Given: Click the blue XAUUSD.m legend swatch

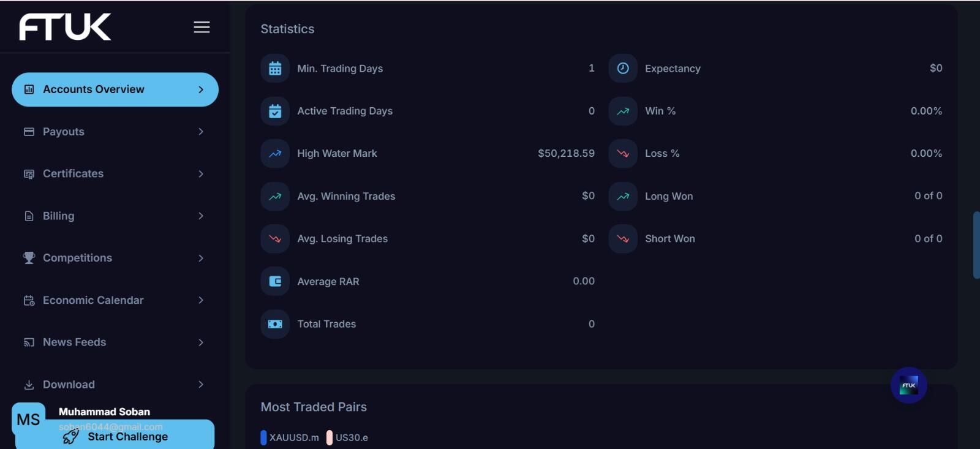Looking at the screenshot, I should [x=263, y=437].
